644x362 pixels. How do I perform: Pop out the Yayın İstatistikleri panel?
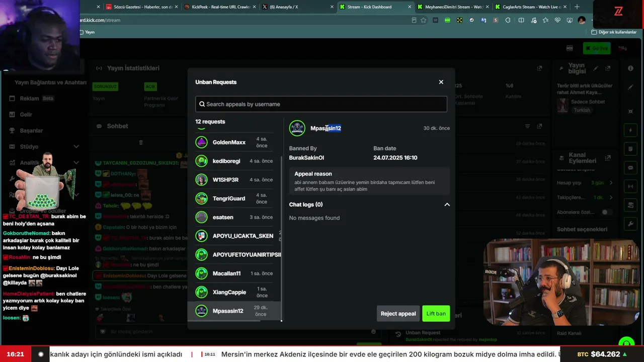[539, 68]
